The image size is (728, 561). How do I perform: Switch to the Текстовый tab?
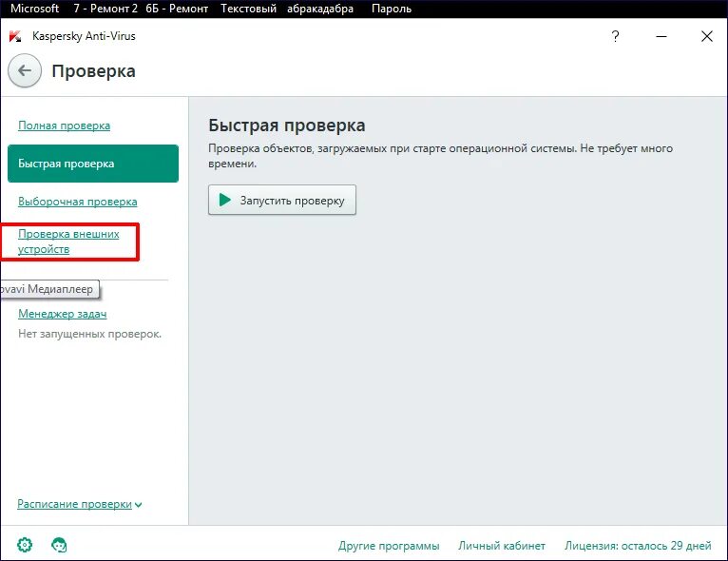248,9
